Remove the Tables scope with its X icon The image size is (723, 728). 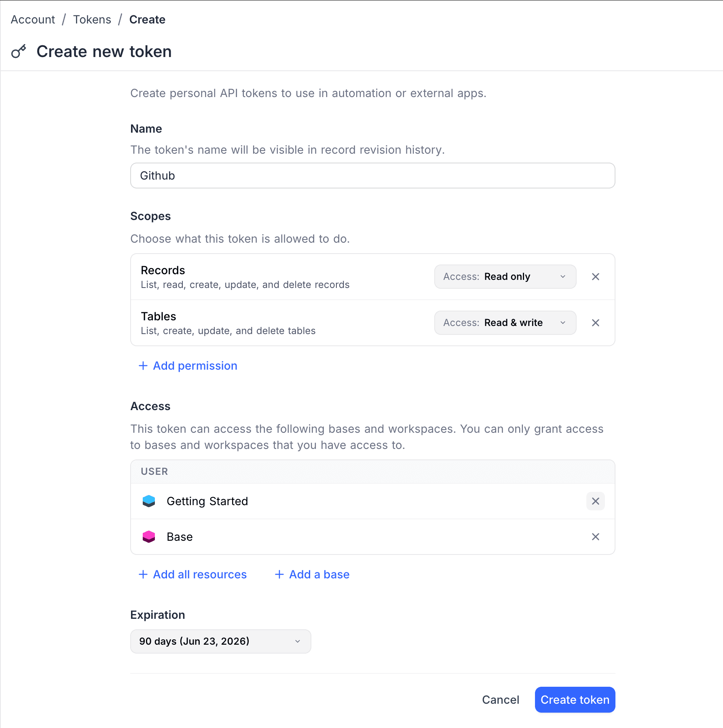[x=595, y=323]
